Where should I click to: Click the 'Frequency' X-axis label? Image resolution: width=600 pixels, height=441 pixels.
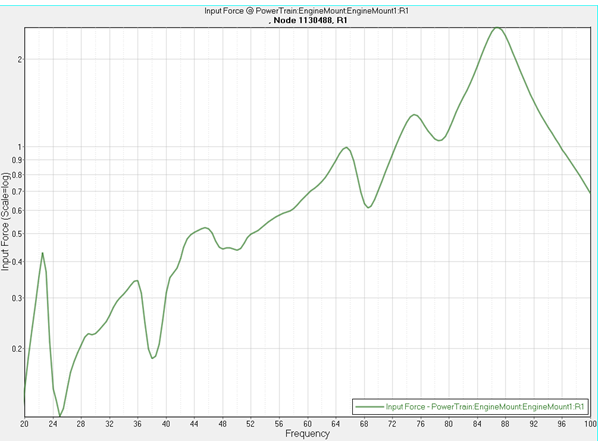[x=306, y=434]
